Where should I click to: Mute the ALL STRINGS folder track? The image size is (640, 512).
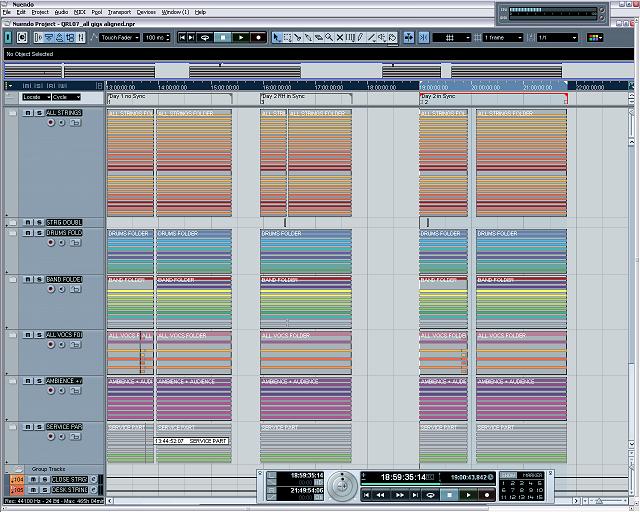(x=28, y=113)
